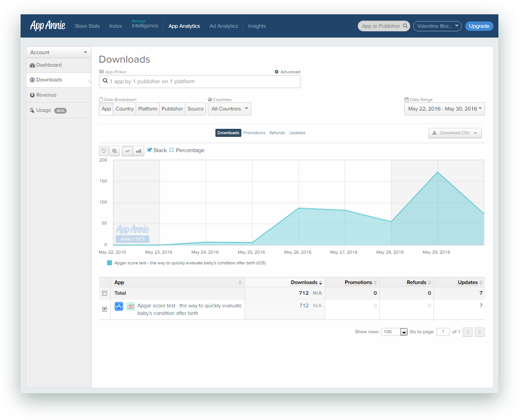The height and width of the screenshot is (420, 519).
Task: Enable the Percentage checkbox
Action: pyautogui.click(x=172, y=150)
